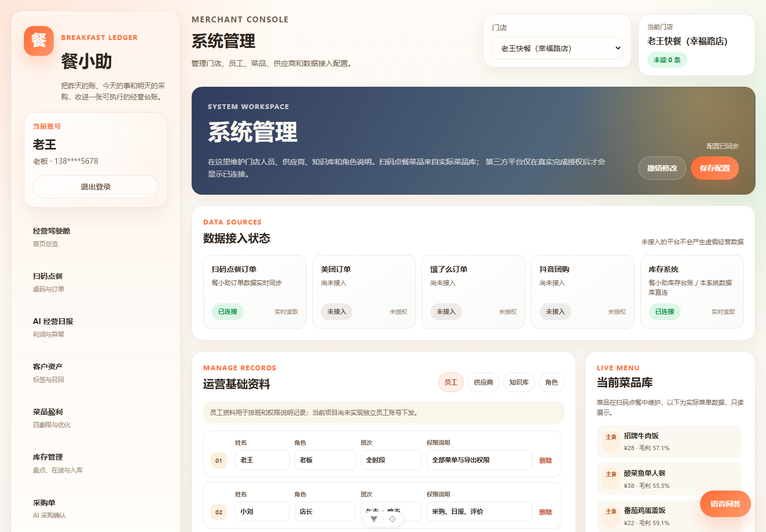Image resolution: width=766 pixels, height=532 pixels.
Task: Switch to the 供应商 tab
Action: coord(484,383)
